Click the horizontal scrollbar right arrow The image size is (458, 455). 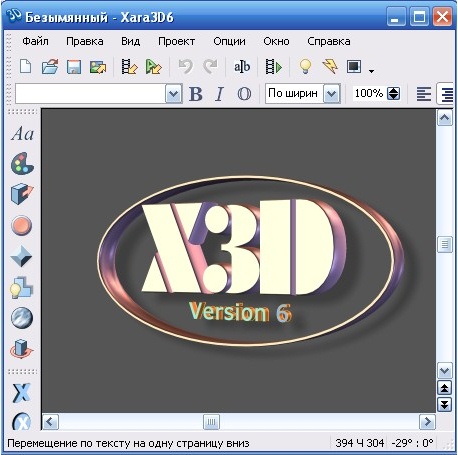pos(427,422)
